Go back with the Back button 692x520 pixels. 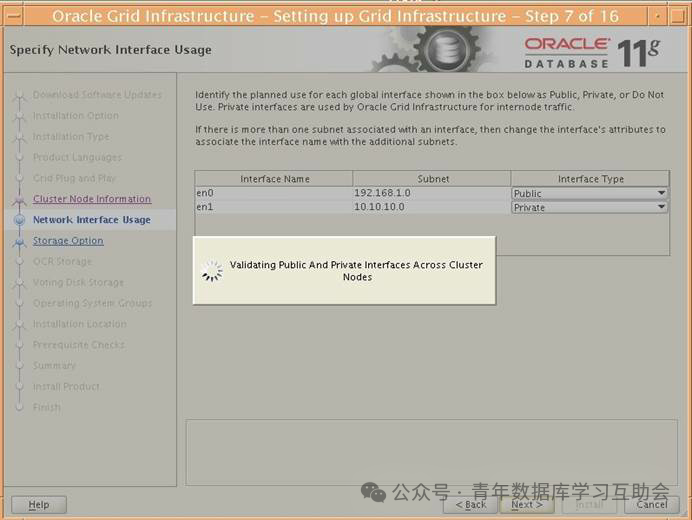(x=470, y=505)
